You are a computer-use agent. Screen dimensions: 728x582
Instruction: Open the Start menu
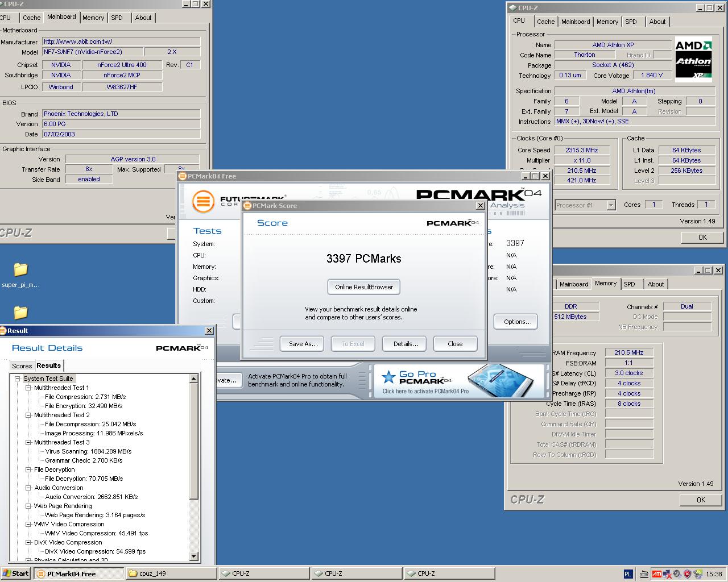(x=16, y=573)
